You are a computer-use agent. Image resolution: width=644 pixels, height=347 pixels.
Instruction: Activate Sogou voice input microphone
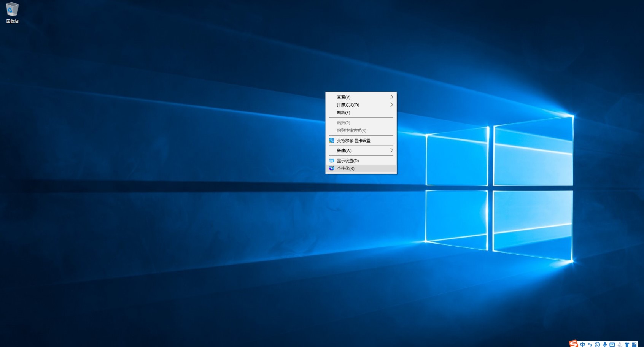pos(604,344)
